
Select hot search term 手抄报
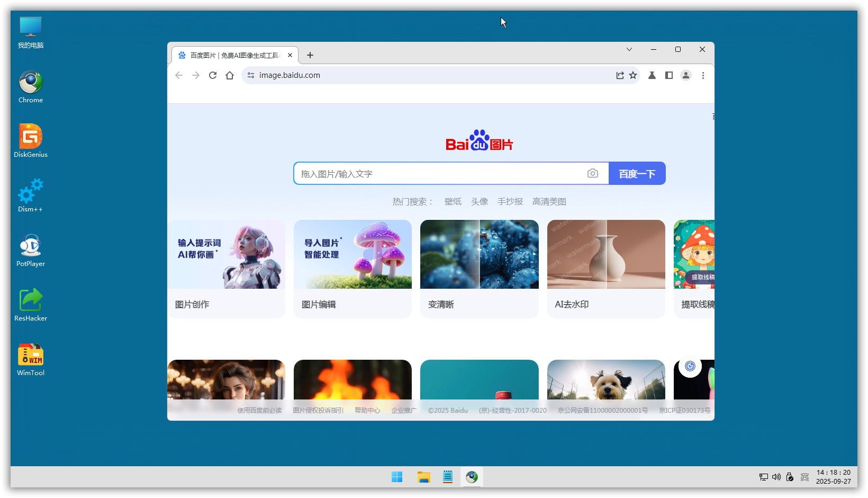pyautogui.click(x=510, y=202)
